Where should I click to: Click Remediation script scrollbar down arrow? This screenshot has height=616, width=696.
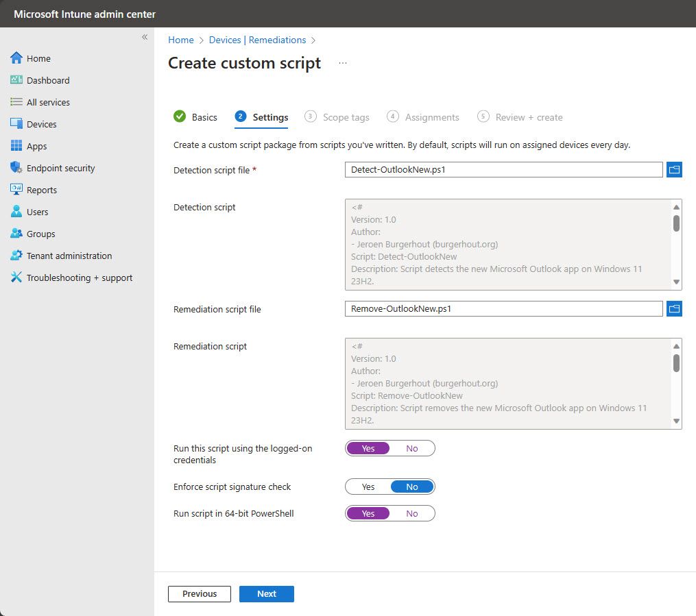click(677, 421)
